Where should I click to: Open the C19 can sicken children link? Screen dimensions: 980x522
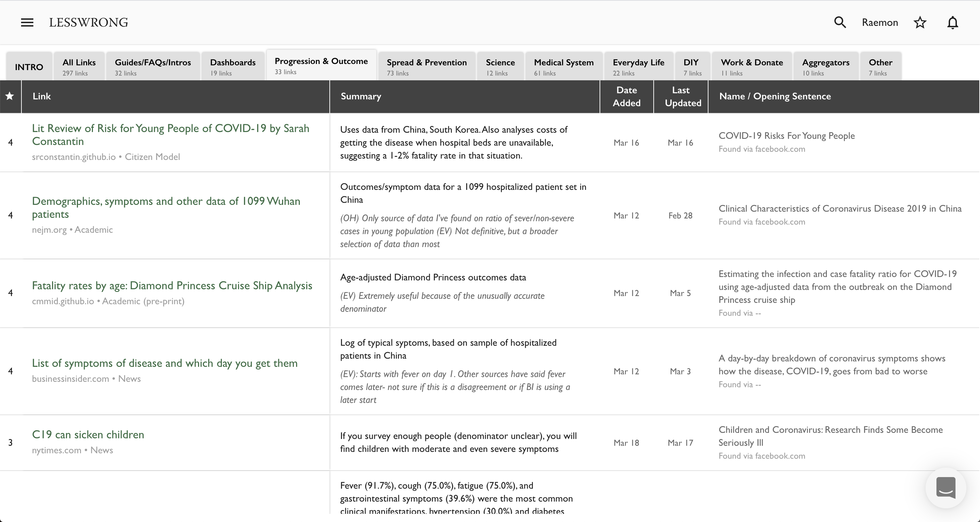click(x=88, y=435)
